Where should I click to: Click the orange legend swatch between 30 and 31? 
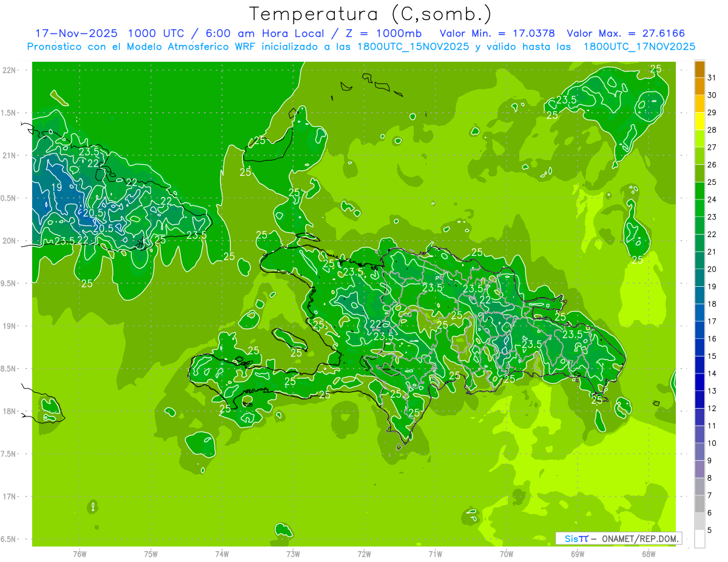pyautogui.click(x=699, y=86)
